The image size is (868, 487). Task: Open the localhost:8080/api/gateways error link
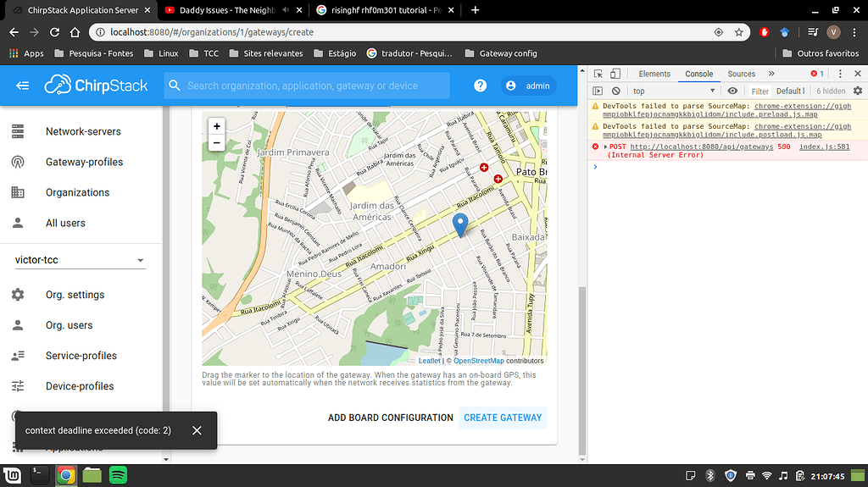(x=701, y=147)
